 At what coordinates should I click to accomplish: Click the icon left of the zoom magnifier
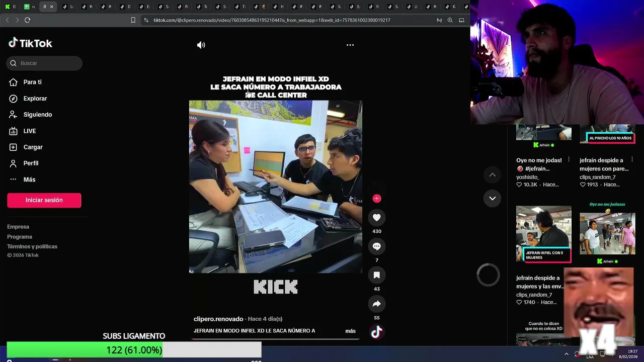point(439,20)
